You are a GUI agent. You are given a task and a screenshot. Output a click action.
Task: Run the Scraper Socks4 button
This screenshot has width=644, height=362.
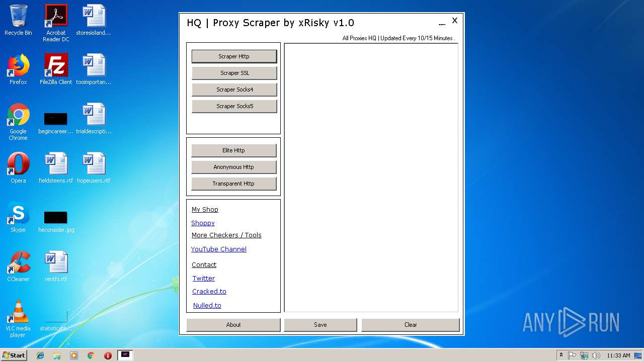[x=234, y=89]
